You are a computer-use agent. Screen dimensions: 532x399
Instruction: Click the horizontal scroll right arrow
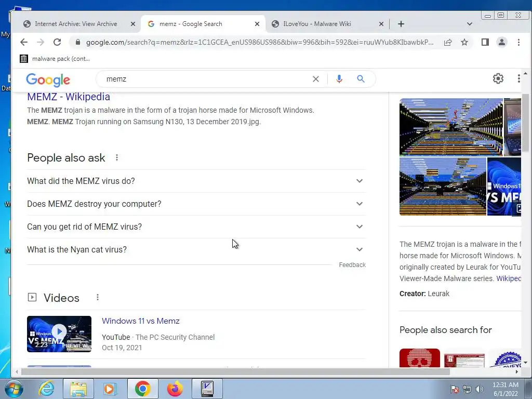(517, 372)
